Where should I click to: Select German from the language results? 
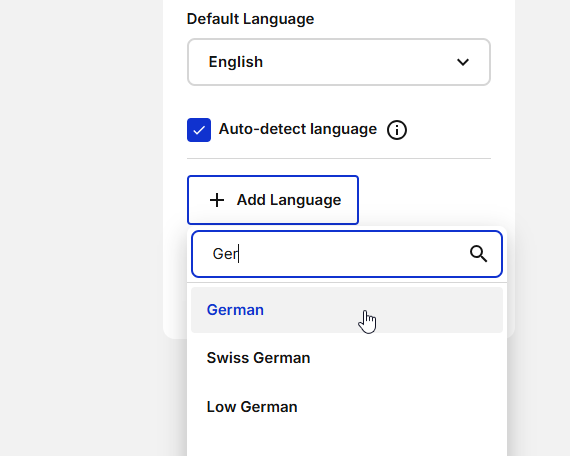[x=235, y=310]
